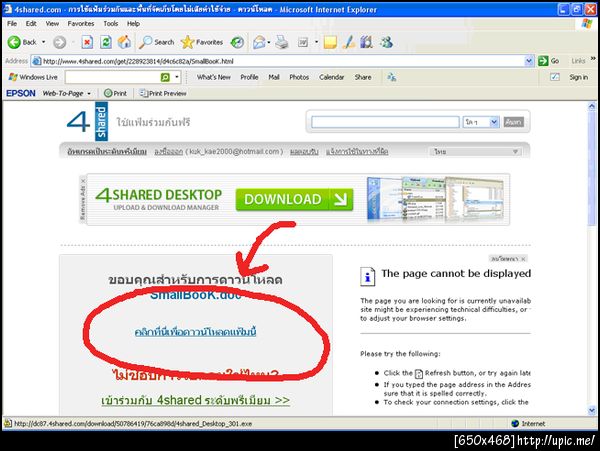Open the language selector dropdown
The image size is (600, 451).
(x=475, y=151)
